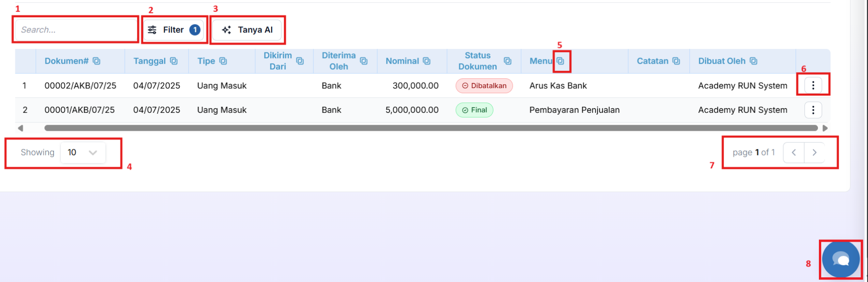This screenshot has height=282, width=868.
Task: Click the Dibatalkan status badge
Action: tap(484, 86)
